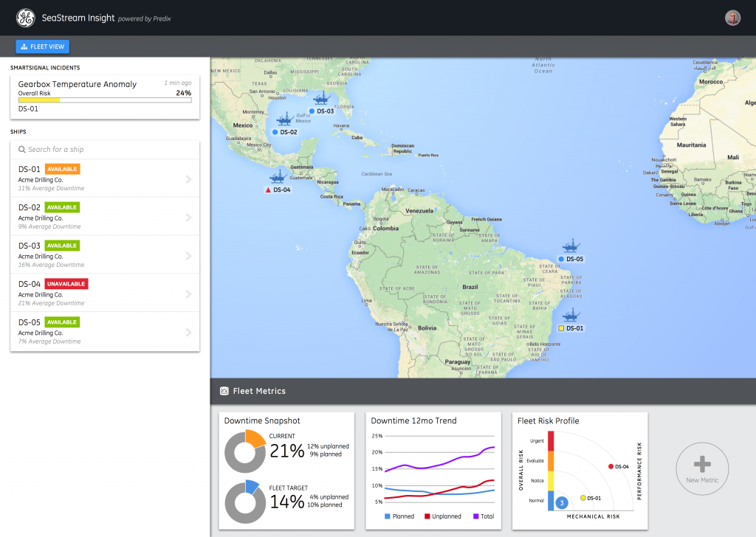The width and height of the screenshot is (756, 537).
Task: Expand DS-03 ship row chevron
Action: pyautogui.click(x=188, y=256)
